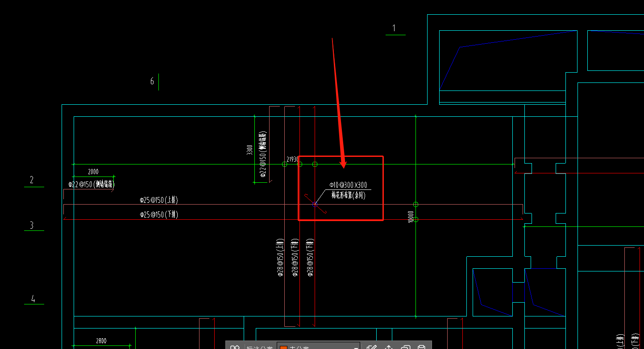
Task: Select axis marker number 2
Action: tap(32, 180)
